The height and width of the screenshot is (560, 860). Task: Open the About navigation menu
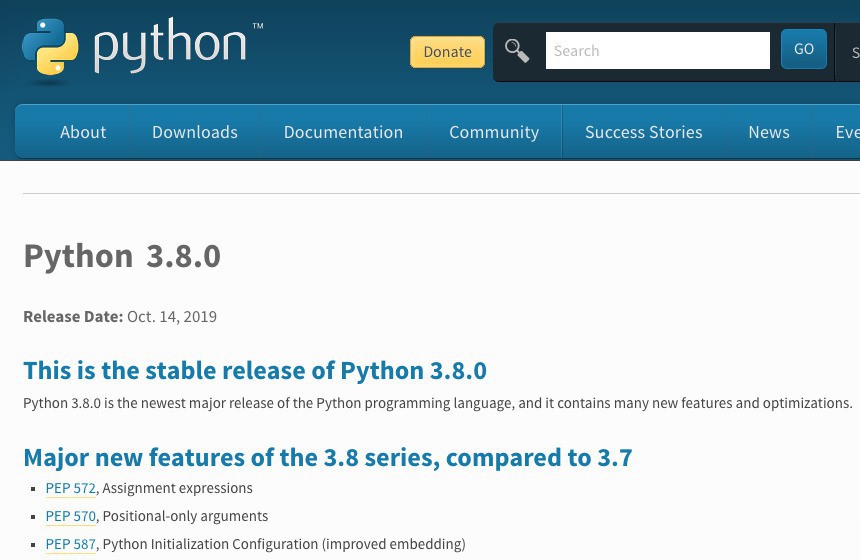(x=83, y=132)
